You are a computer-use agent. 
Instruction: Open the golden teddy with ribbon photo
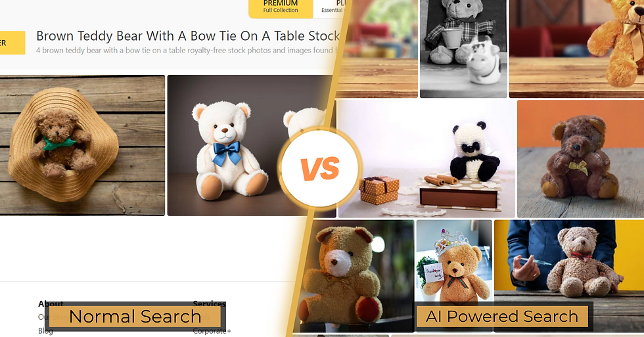pyautogui.click(x=577, y=49)
